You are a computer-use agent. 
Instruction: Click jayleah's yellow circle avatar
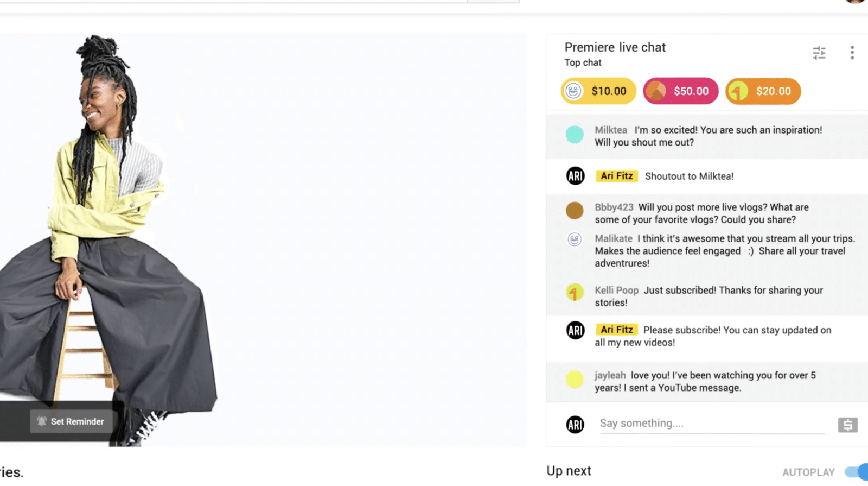(575, 379)
